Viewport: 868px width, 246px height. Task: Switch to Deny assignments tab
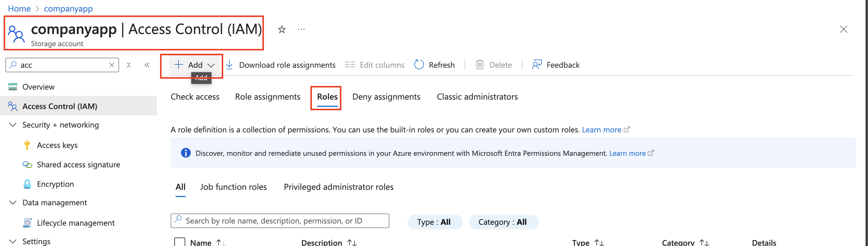[386, 97]
